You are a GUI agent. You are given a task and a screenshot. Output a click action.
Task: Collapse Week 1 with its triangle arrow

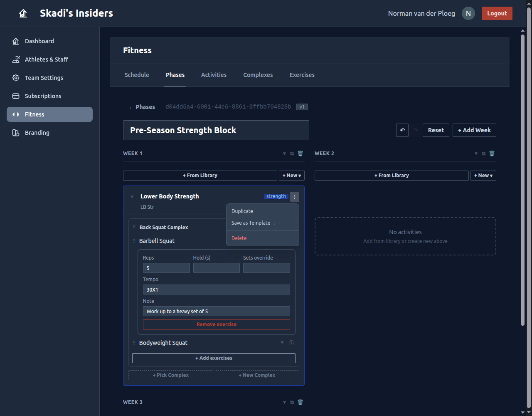pyautogui.click(x=285, y=154)
